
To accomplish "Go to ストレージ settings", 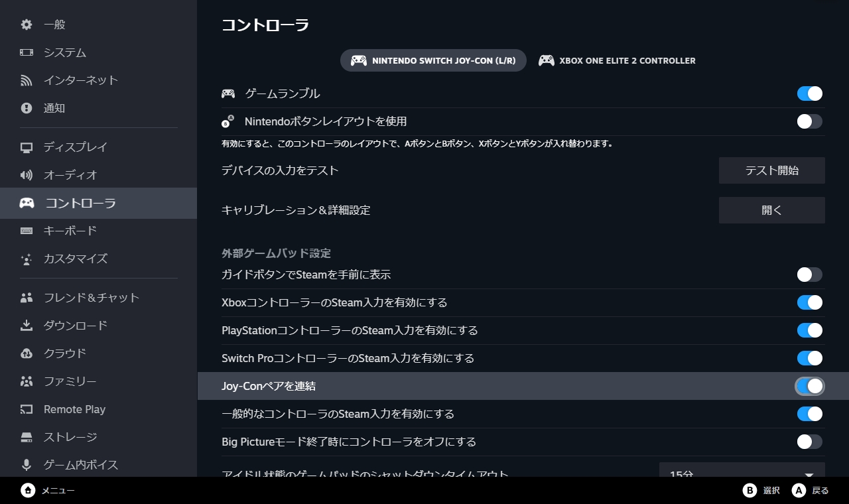I will 98,437.
